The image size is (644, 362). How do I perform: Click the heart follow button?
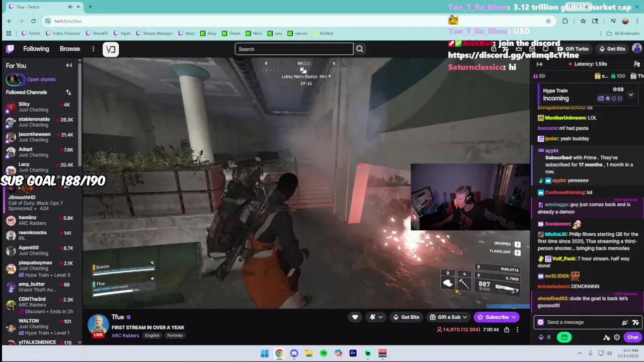tap(355, 317)
